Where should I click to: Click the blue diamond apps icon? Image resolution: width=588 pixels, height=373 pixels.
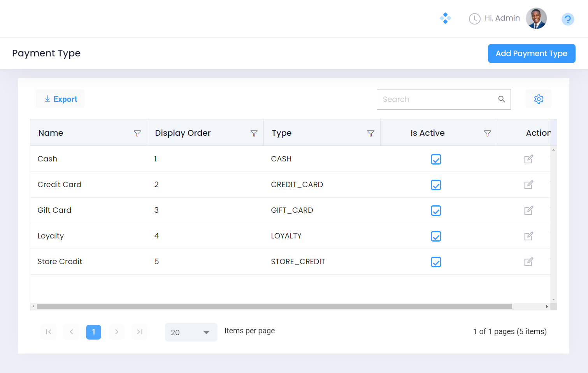[x=445, y=18]
